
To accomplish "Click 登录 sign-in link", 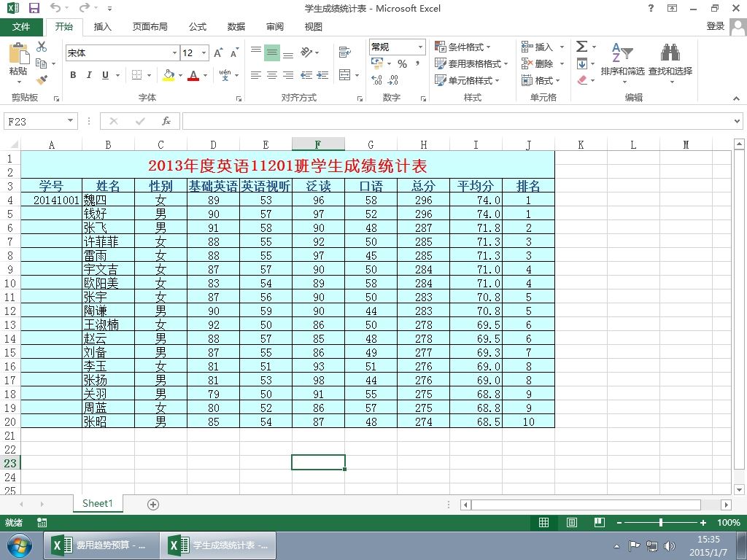I will point(715,26).
